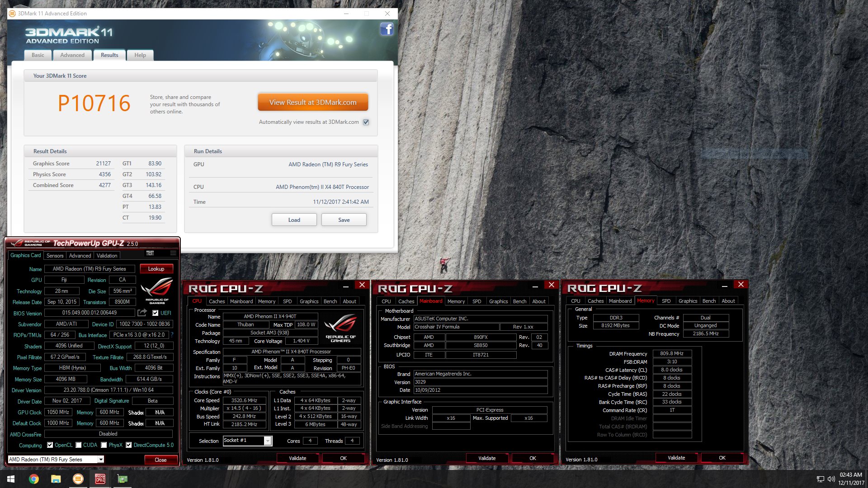The image size is (868, 488).
Task: Click the GPU-Z Name field AMD Radeon R9 Fury
Action: pos(90,269)
